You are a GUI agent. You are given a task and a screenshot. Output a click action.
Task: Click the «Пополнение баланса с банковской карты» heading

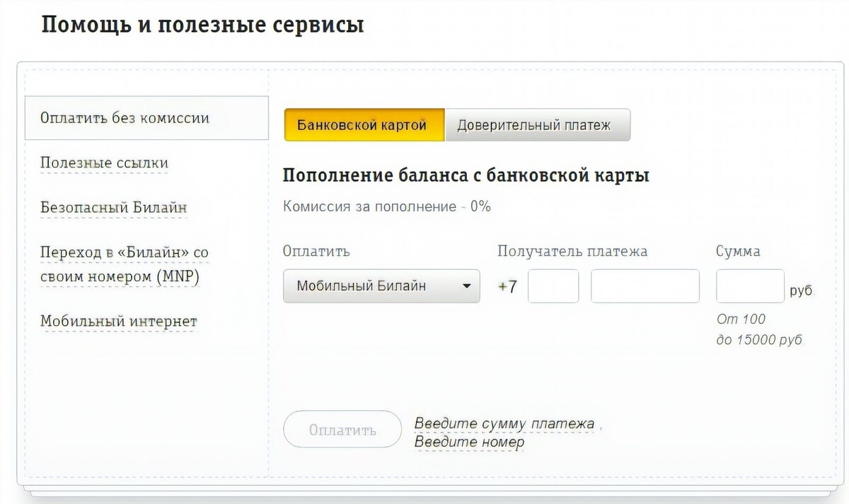(466, 175)
